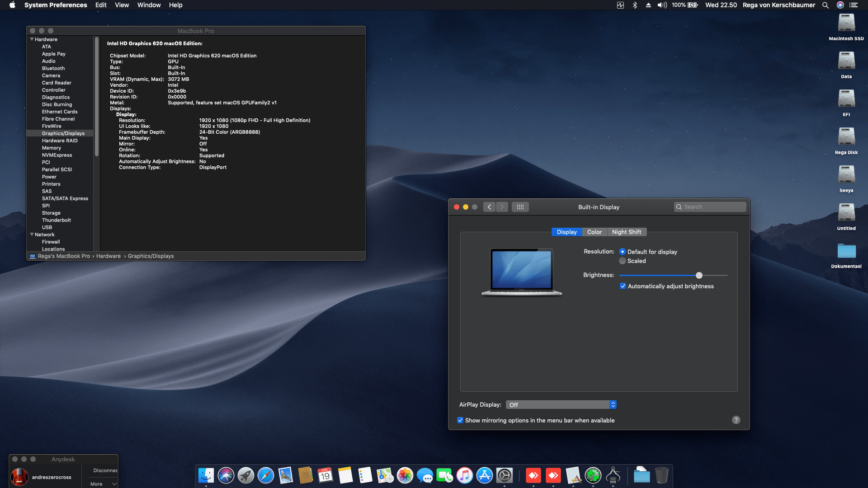Click the Bluetooth icon in the menu bar
868x488 pixels.
coord(635,5)
